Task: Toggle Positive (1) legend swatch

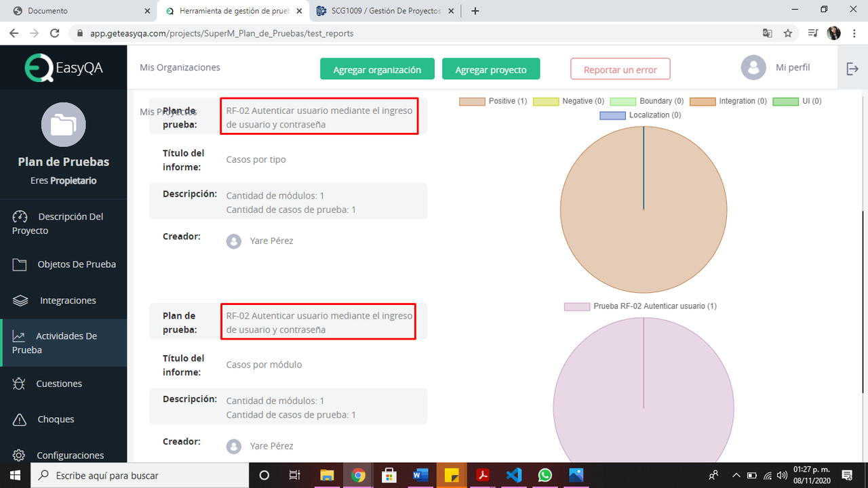Action: (472, 102)
